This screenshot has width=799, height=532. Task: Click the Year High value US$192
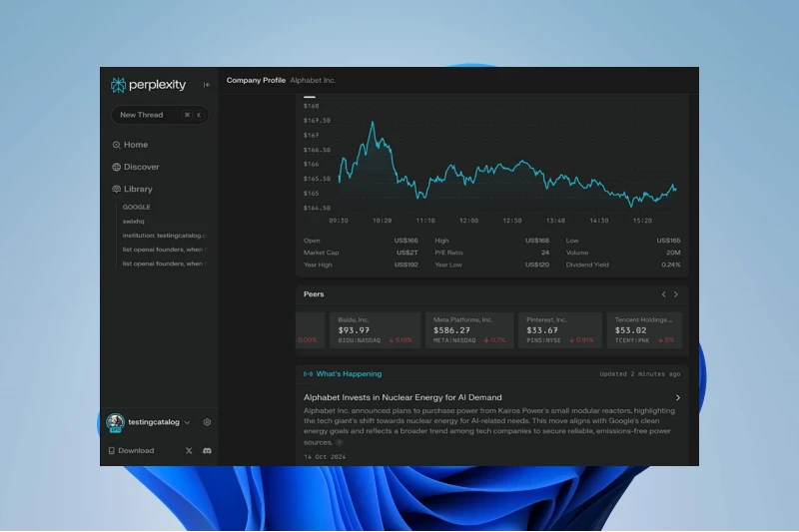click(x=406, y=265)
